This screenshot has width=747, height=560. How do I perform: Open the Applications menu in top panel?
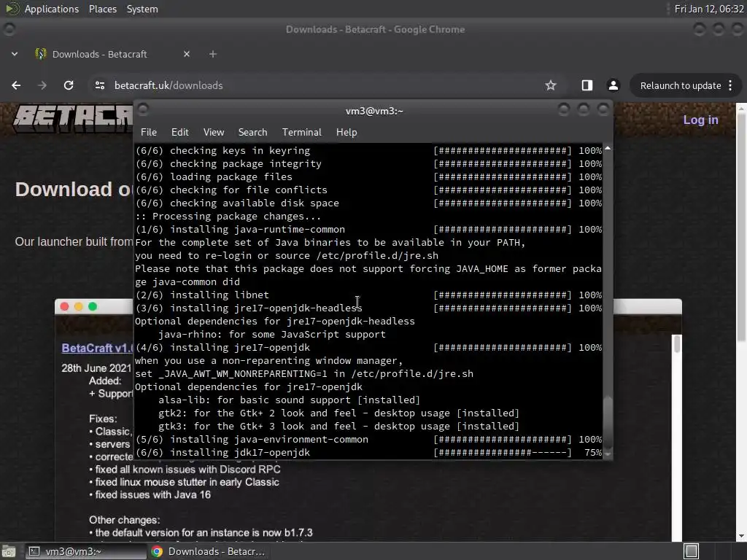52,9
